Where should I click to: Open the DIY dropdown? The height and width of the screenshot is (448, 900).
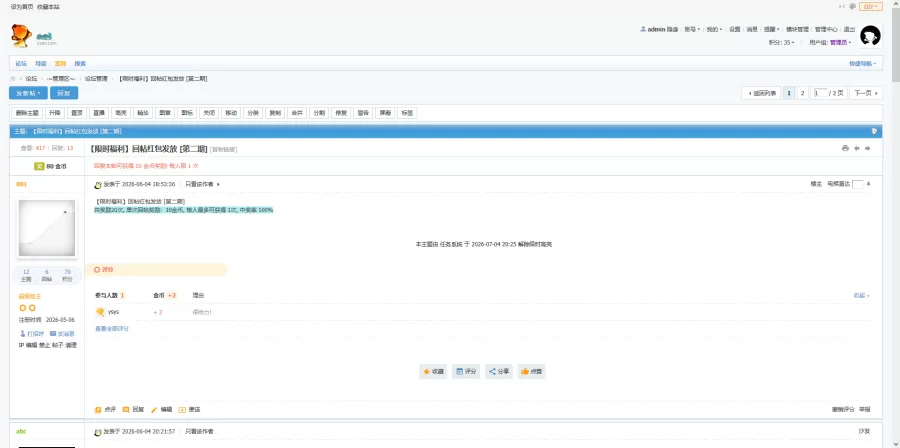pos(871,6)
